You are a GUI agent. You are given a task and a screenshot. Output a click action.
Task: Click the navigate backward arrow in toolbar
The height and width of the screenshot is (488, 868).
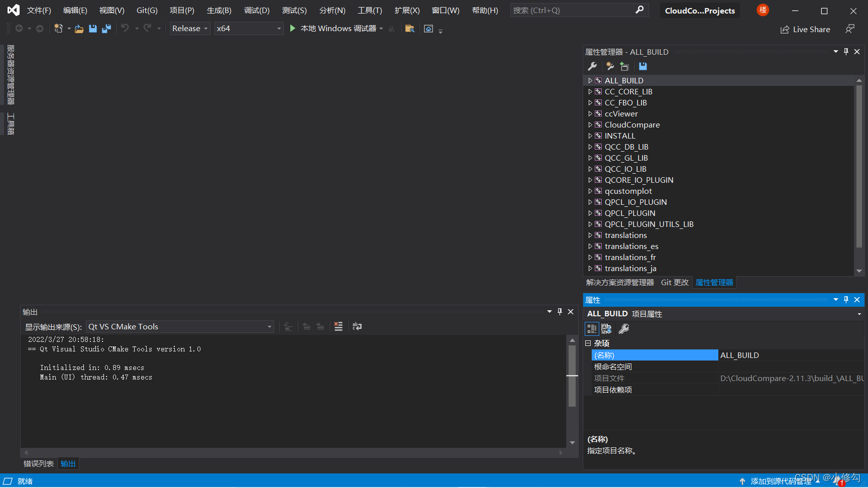pyautogui.click(x=19, y=29)
